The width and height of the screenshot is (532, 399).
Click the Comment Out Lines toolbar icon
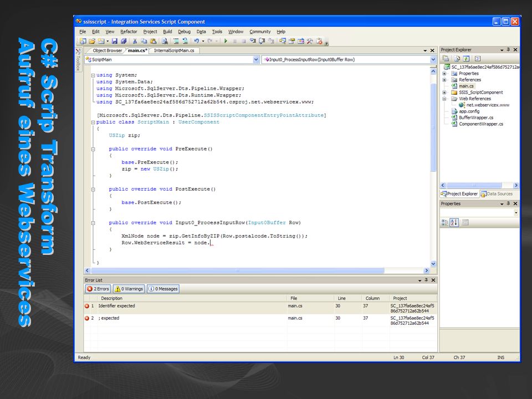coord(176,41)
